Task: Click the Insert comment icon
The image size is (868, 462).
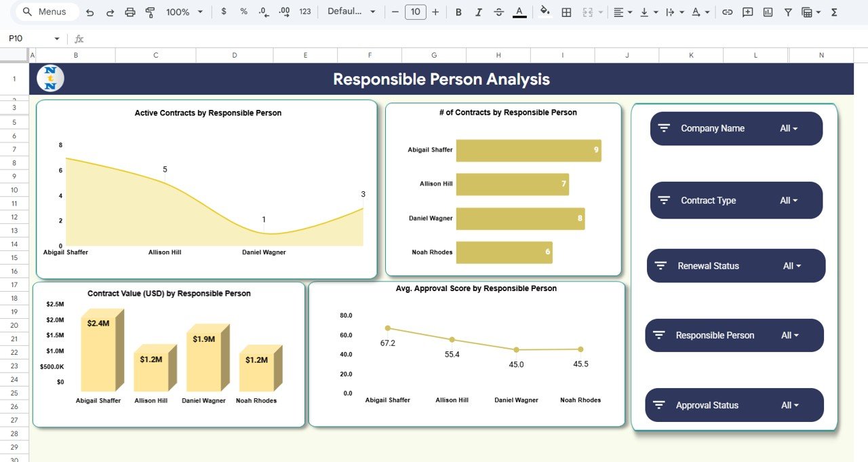Action: pos(747,12)
